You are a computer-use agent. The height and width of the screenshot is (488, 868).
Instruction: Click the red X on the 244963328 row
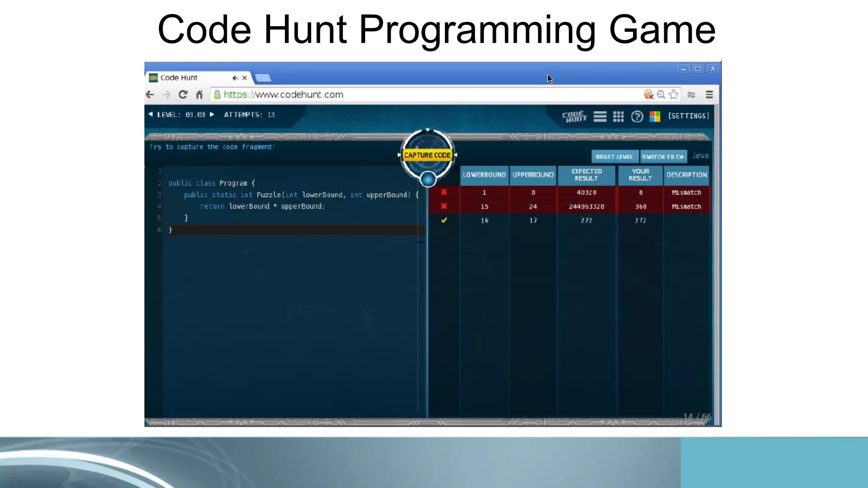[x=444, y=206]
